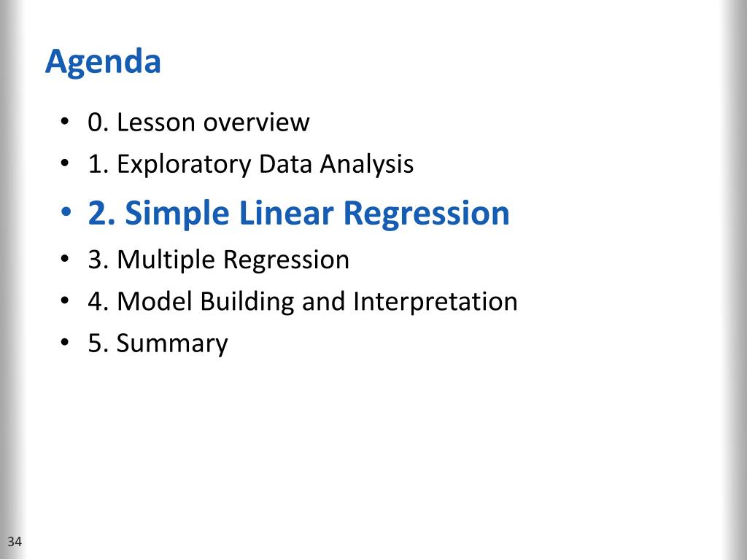Viewport: 747px width, 560px height.
Task: Select Model Building and Interpretation item
Action: tap(303, 302)
